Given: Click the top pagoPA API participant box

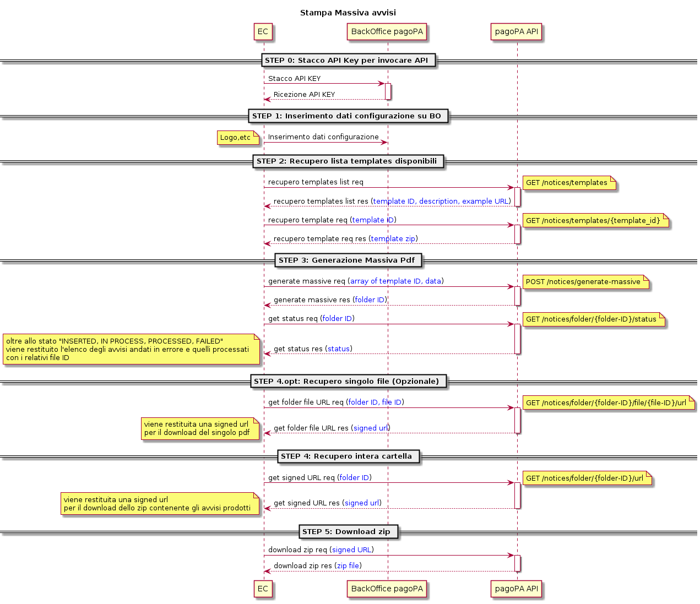Looking at the screenshot, I should tap(516, 32).
